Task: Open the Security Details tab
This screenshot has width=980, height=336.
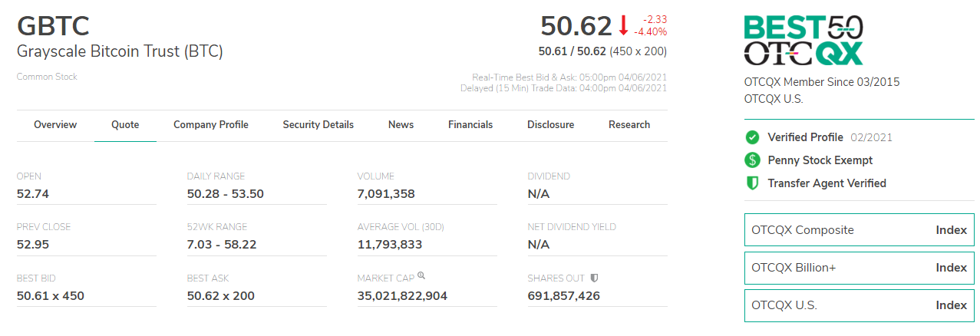Action: [318, 125]
